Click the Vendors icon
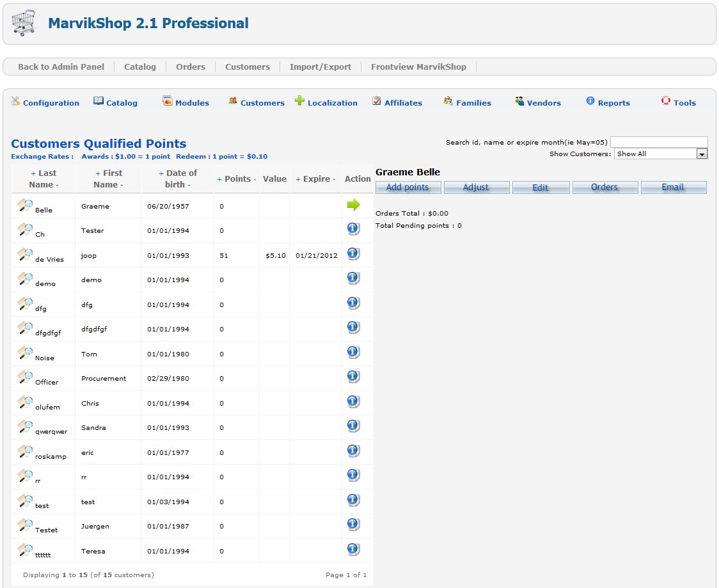This screenshot has width=719, height=588. 519,101
